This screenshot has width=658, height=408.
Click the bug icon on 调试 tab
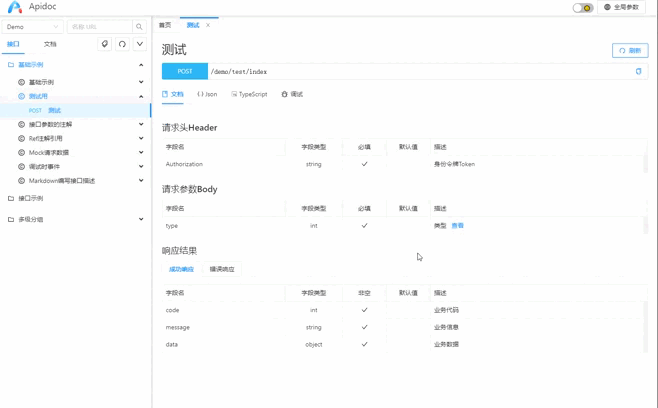pyautogui.click(x=285, y=94)
